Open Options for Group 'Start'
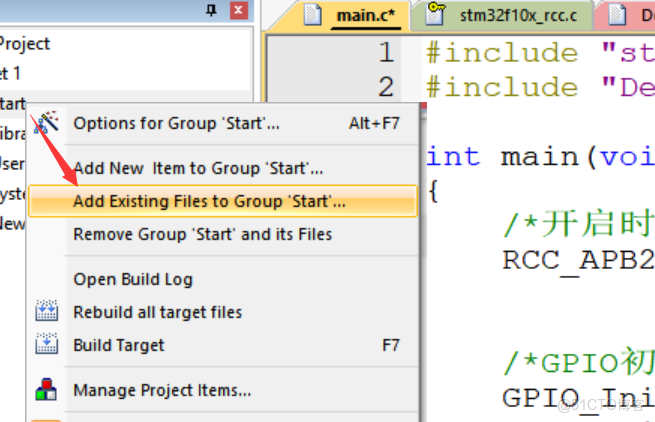655x422 pixels. [x=223, y=124]
